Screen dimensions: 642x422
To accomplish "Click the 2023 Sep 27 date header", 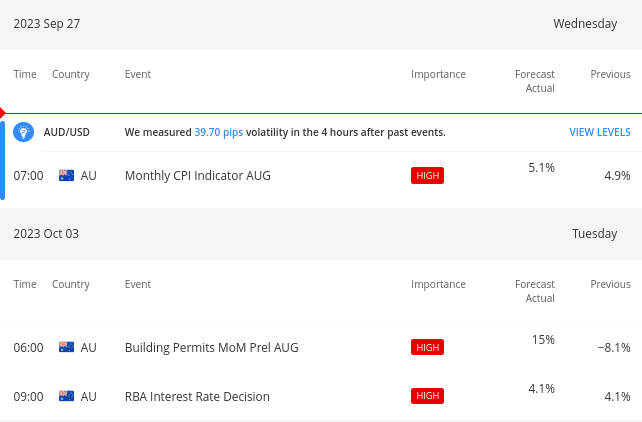I will pyautogui.click(x=47, y=24).
